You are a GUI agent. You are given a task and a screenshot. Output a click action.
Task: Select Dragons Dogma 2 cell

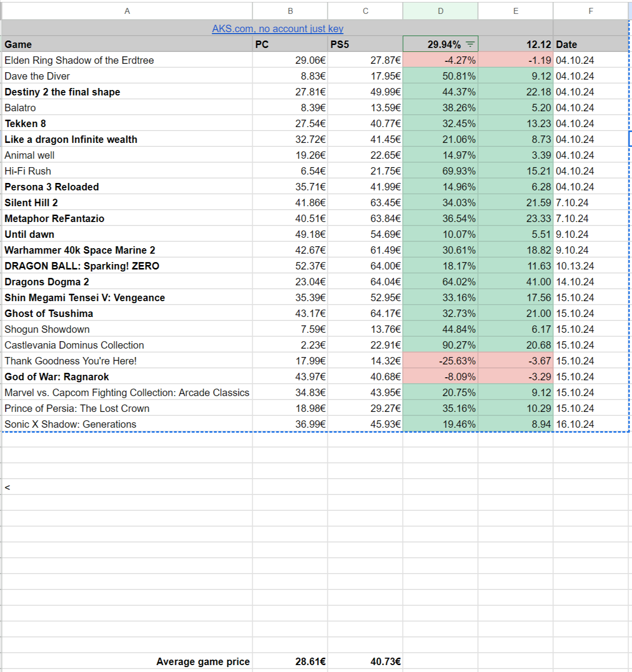tap(127, 282)
